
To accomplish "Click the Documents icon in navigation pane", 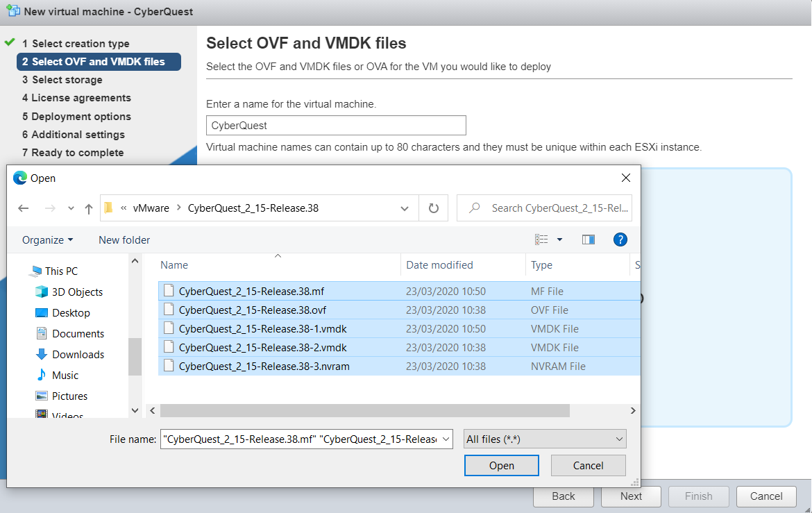I will tap(42, 333).
